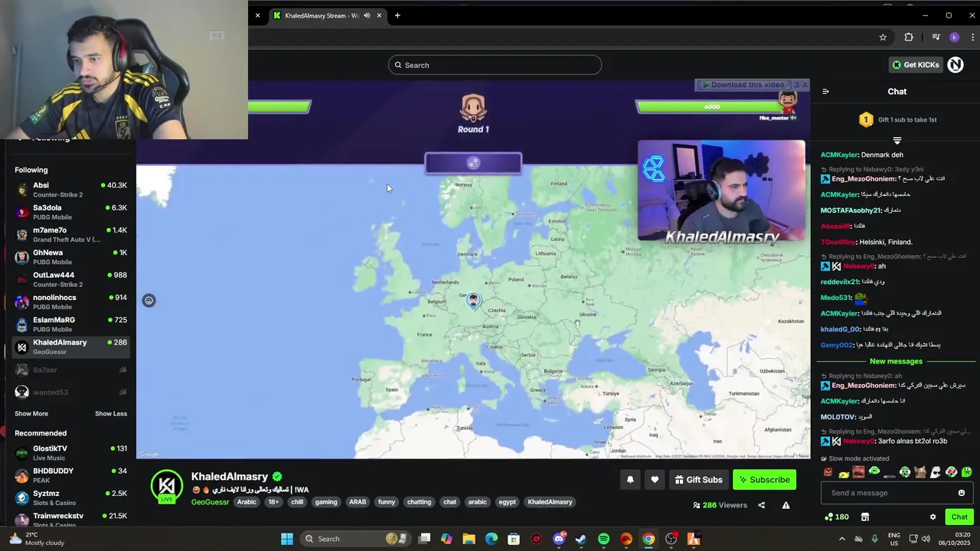Collapse following list with Show Less
Image resolution: width=980 pixels, height=551 pixels.
(x=111, y=413)
